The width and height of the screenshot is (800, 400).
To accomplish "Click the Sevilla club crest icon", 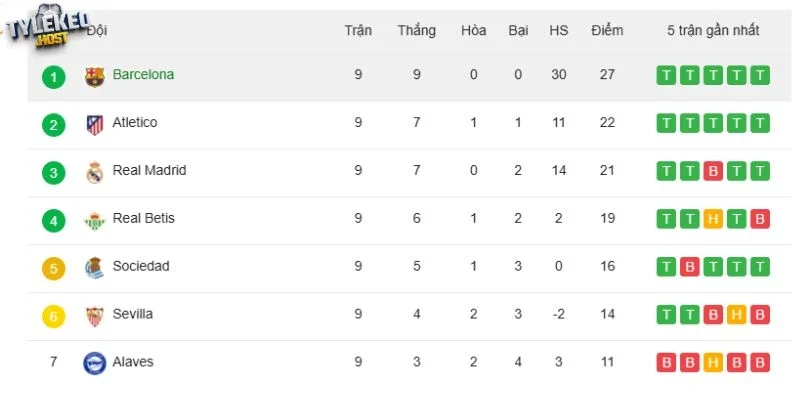I will [x=94, y=316].
